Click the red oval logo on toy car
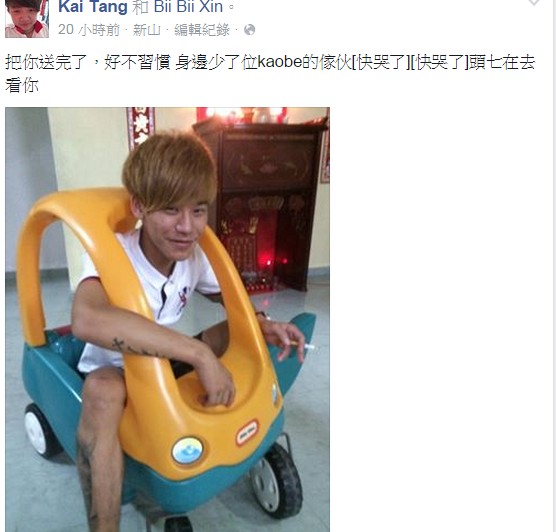Screen dimensions: 556x532 tap(247, 433)
